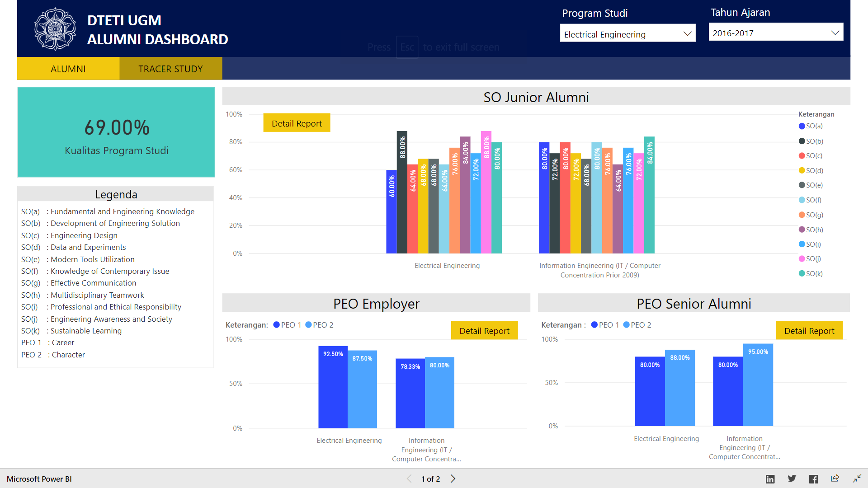This screenshot has width=868, height=488.
Task: Click Detail Report on SO Junior Alumni chart
Action: coord(297,122)
